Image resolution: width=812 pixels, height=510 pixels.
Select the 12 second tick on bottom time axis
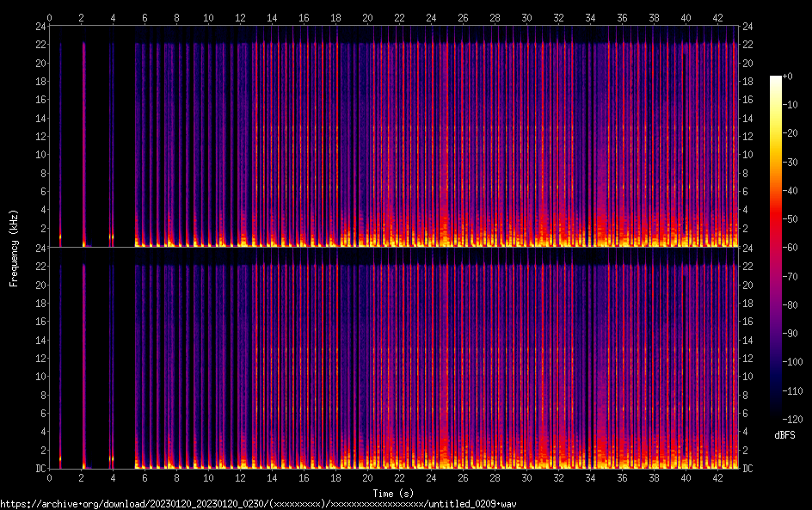click(240, 477)
